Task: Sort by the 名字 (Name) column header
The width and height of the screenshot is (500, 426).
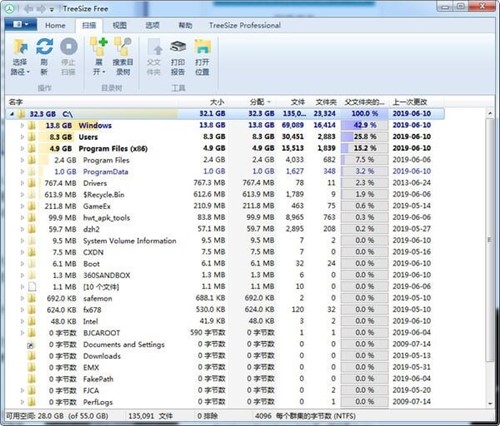Action: click(x=16, y=102)
